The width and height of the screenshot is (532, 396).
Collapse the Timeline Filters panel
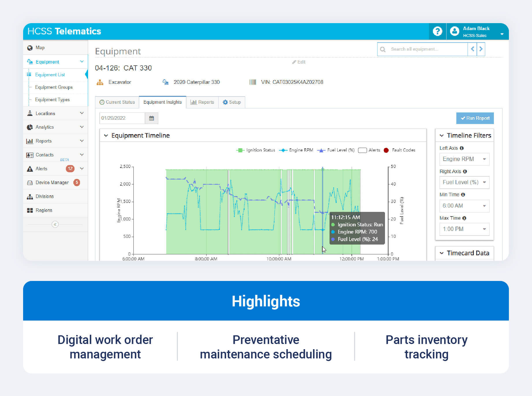tap(442, 136)
